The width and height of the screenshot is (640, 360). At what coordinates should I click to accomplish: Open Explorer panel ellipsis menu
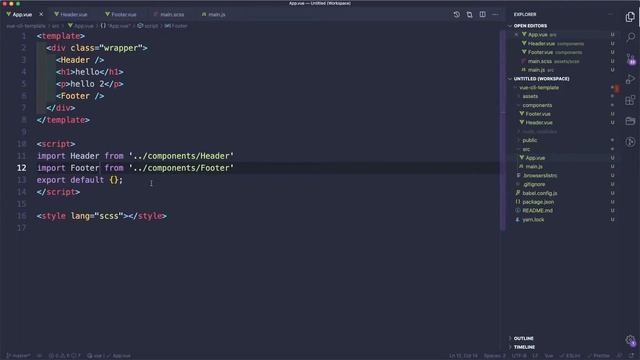coord(611,14)
